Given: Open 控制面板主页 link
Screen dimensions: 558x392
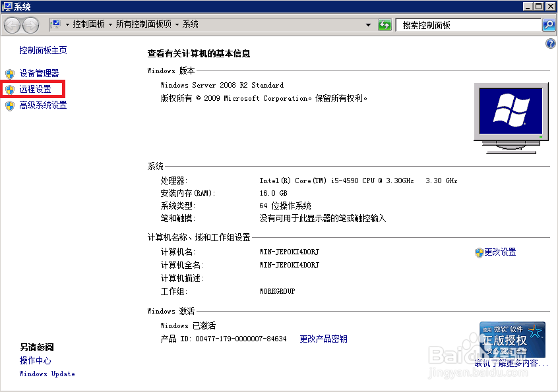Looking at the screenshot, I should point(43,50).
